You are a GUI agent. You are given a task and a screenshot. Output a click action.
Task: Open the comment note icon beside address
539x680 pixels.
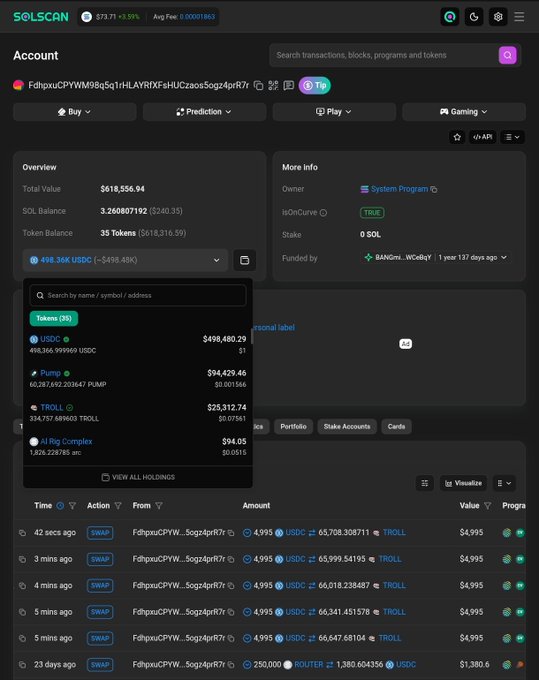288,85
